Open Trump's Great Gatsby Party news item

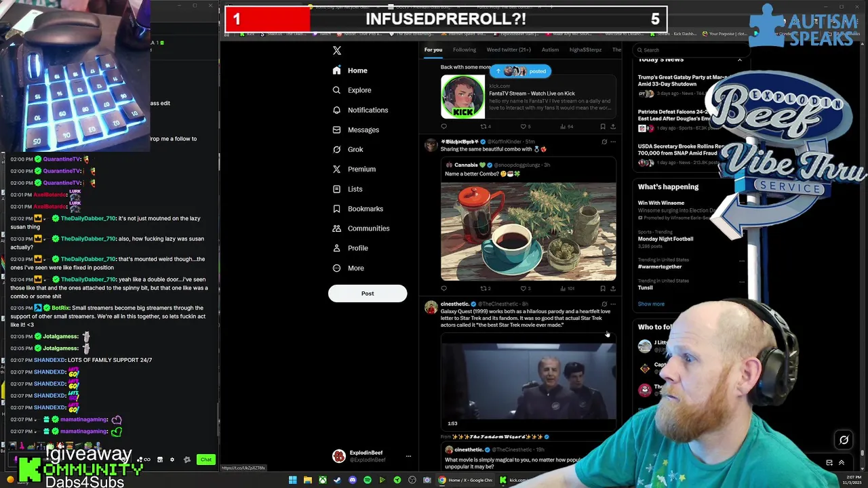[x=682, y=85]
